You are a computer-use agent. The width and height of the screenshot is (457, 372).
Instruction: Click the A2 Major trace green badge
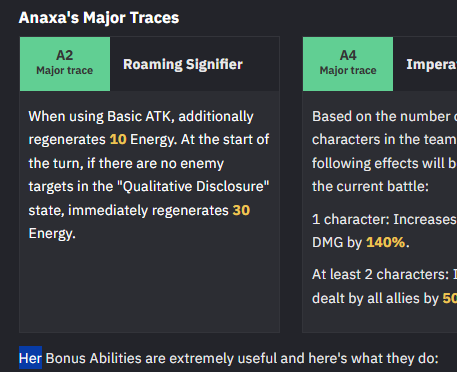(65, 64)
